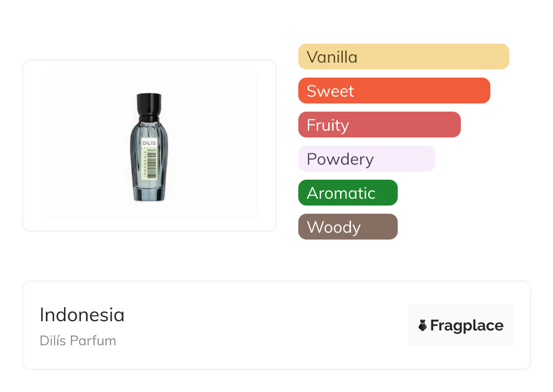Open the Dilís Parfum brand link
Viewport: 553px width, 392px height.
click(x=78, y=341)
